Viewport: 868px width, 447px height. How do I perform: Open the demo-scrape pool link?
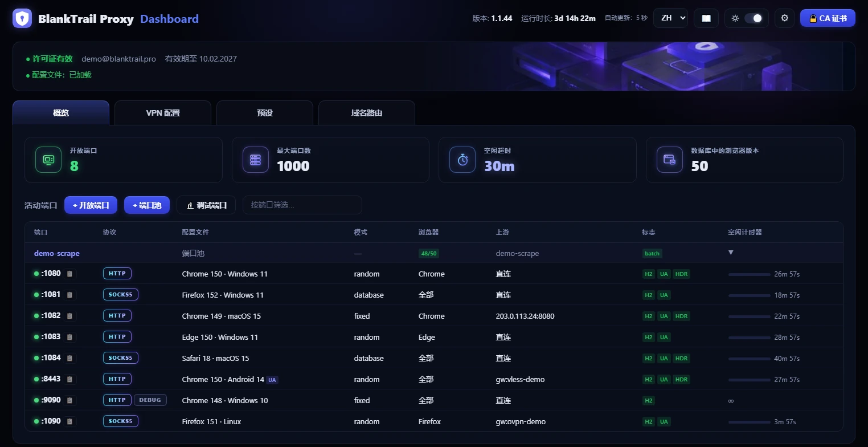57,253
